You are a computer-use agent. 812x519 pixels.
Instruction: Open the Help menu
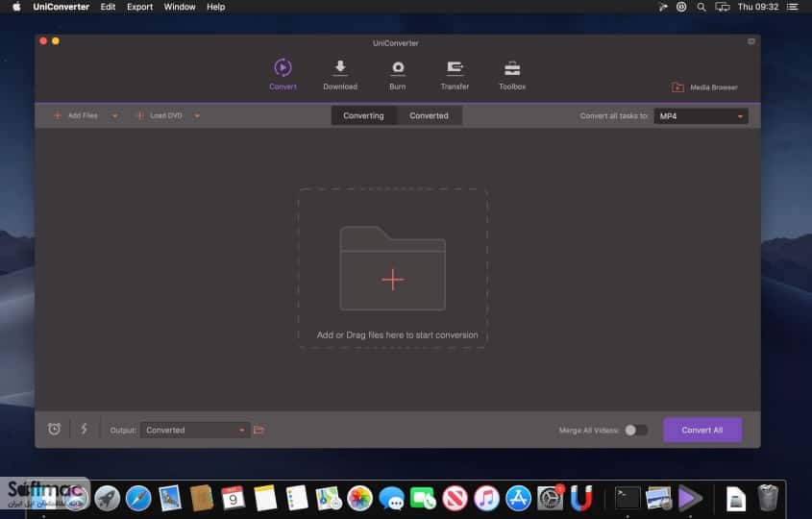point(216,7)
